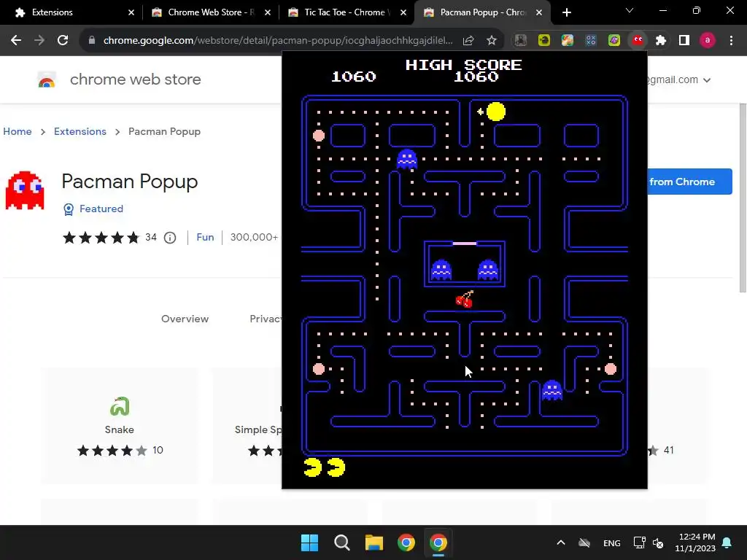Open Windows taskbar search
Viewport: 747px width, 560px height.
click(x=341, y=542)
